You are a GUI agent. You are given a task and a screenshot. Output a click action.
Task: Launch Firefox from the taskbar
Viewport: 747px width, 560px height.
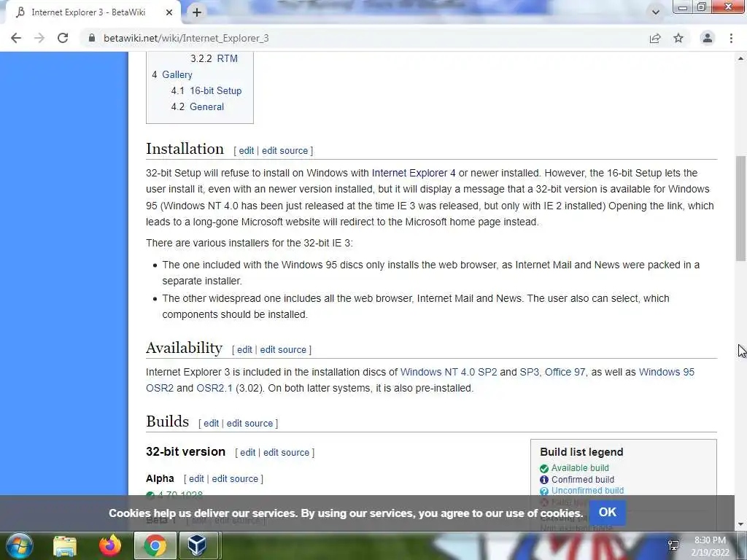click(x=110, y=545)
